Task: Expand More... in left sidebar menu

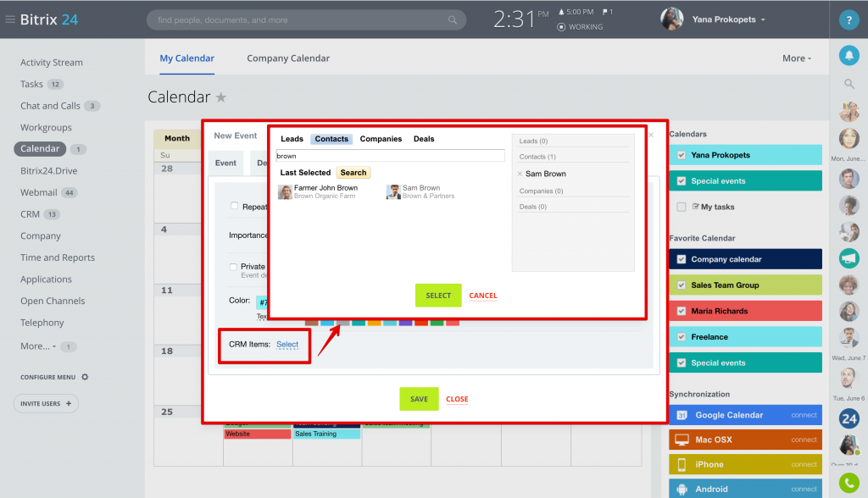Action: [x=37, y=346]
